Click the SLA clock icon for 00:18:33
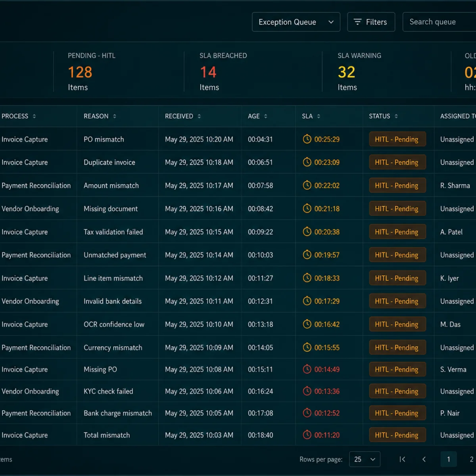476x476 pixels. click(x=307, y=278)
